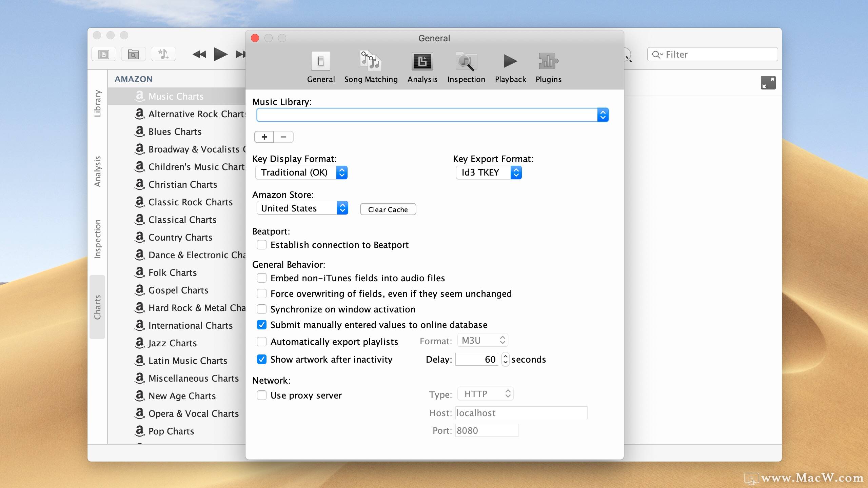This screenshot has width=868, height=488.
Task: Select Latin Music Charts entry
Action: pos(176,361)
